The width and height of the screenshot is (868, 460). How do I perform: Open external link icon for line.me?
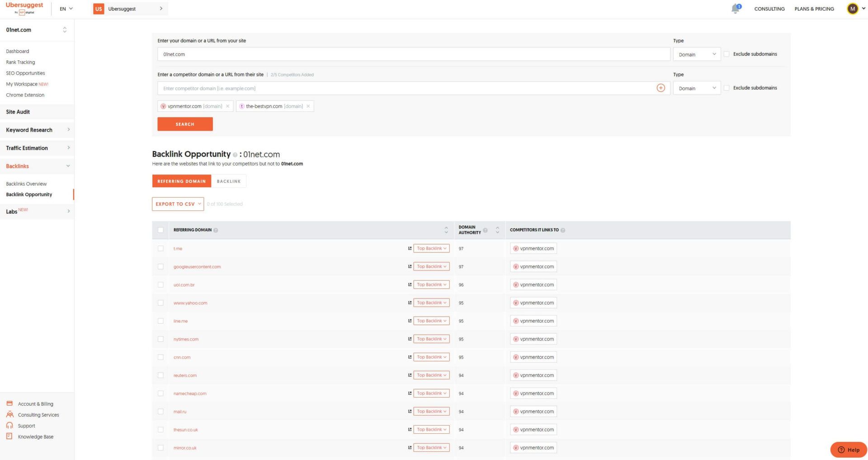410,321
